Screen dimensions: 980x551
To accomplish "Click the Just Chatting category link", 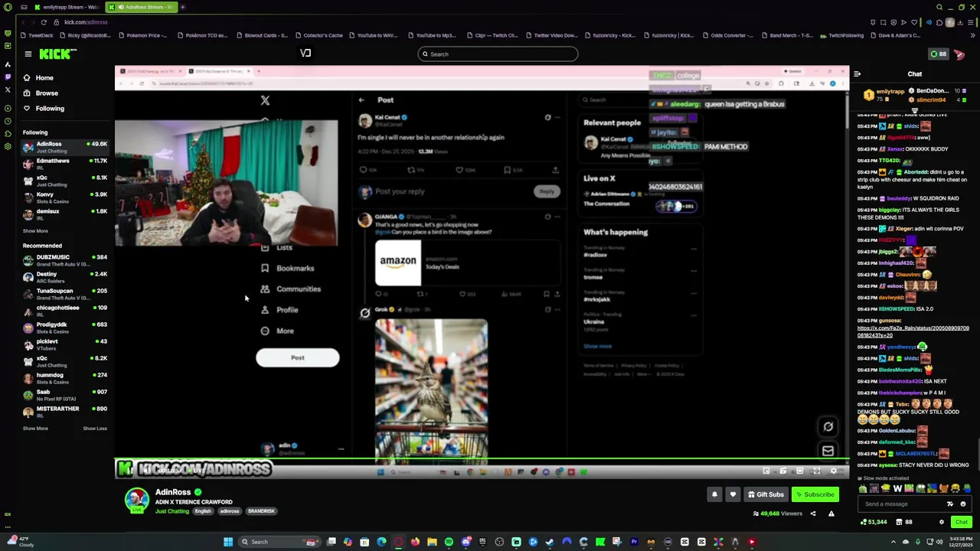I will tap(172, 511).
